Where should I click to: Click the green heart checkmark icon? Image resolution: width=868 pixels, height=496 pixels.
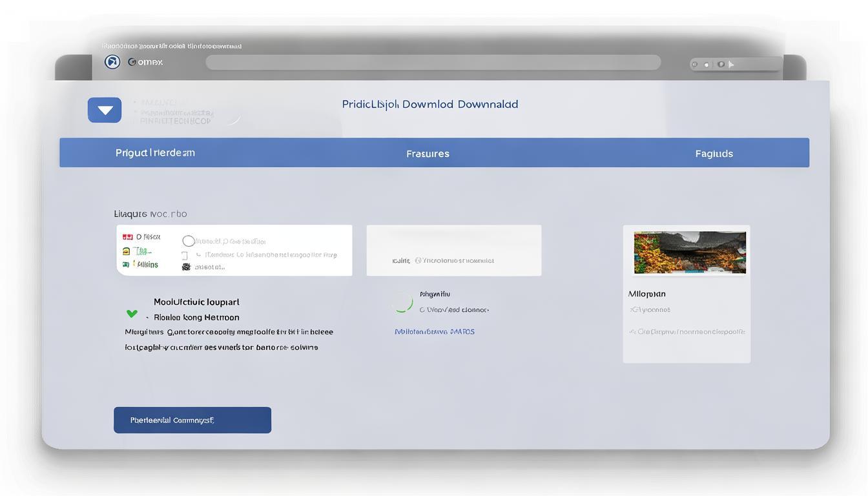point(132,314)
